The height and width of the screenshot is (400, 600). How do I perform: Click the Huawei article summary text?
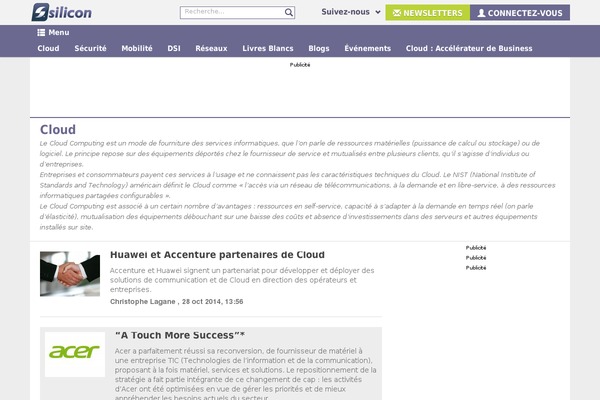242,280
